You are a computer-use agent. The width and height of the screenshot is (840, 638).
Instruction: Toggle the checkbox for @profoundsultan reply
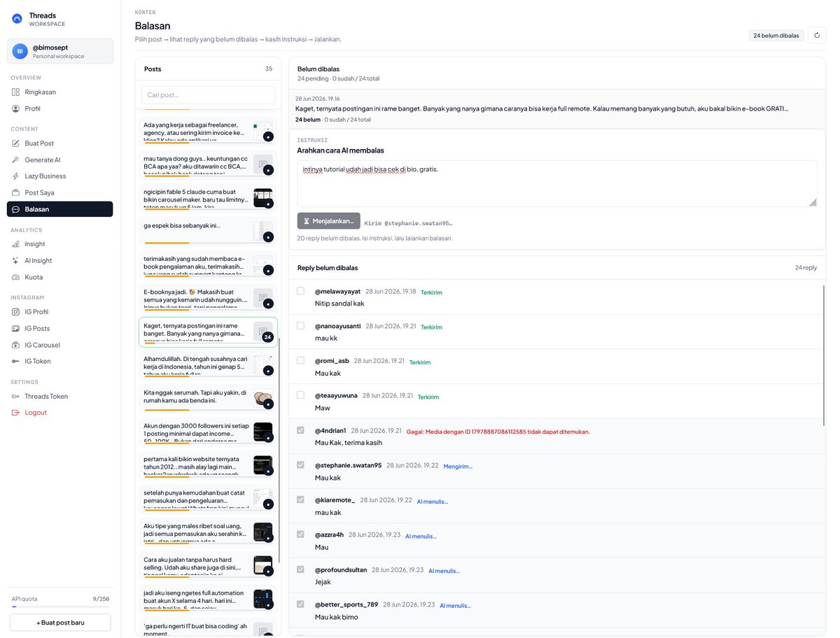click(x=300, y=569)
